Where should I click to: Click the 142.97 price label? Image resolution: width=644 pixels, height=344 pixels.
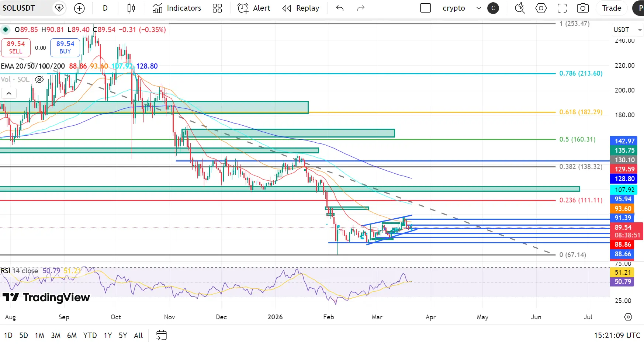coord(624,141)
